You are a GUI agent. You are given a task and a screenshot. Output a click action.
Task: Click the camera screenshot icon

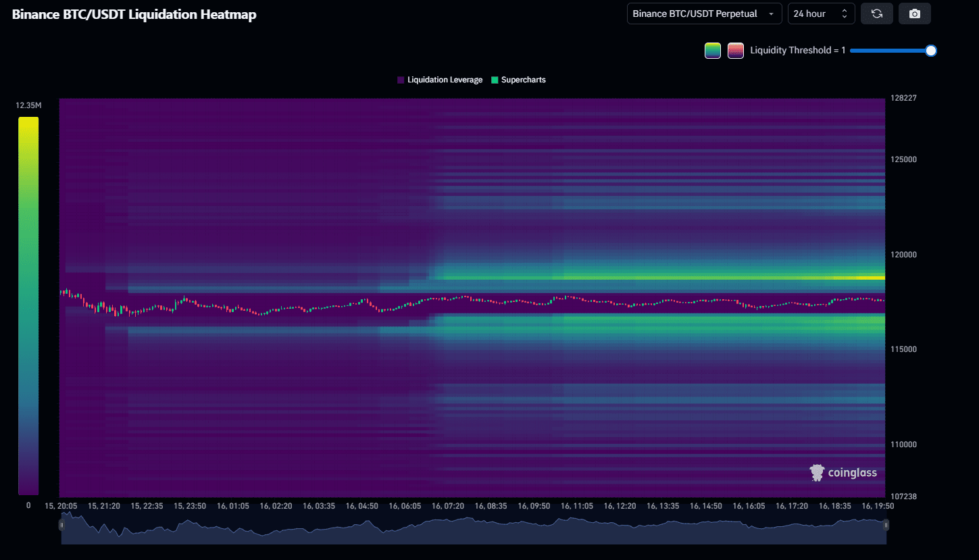(914, 14)
